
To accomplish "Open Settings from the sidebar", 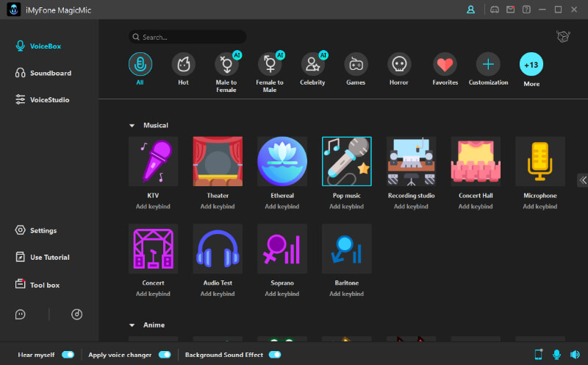I will pos(36,230).
